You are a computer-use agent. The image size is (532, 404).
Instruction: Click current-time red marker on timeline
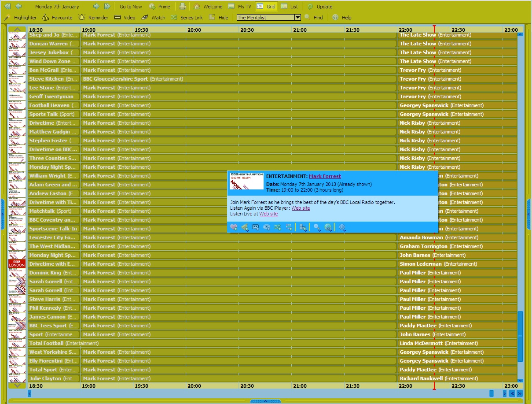(x=434, y=29)
